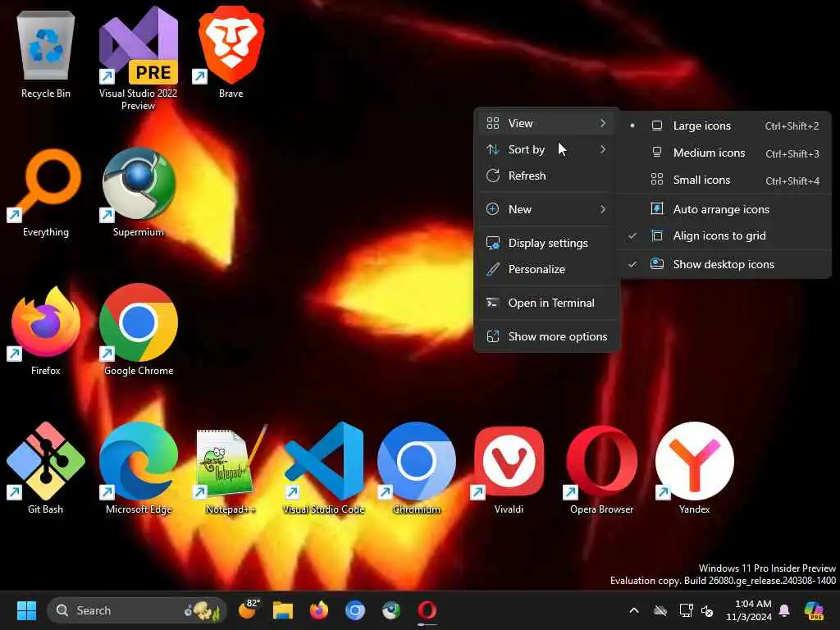The width and height of the screenshot is (840, 630).
Task: Expand the New submenu
Action: click(x=546, y=209)
